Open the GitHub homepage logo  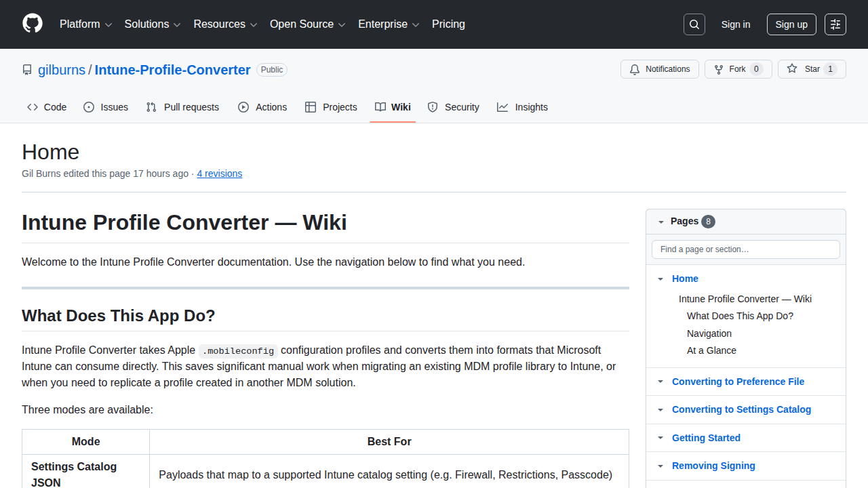pos(33,24)
